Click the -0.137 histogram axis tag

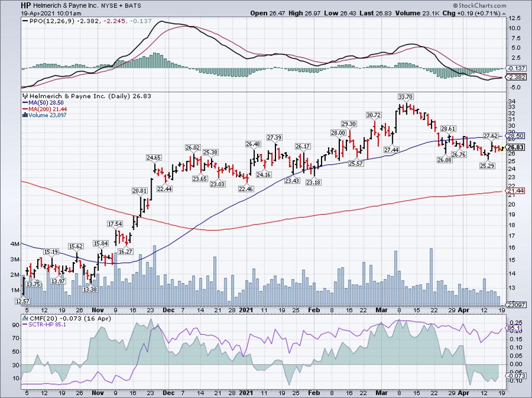point(516,68)
